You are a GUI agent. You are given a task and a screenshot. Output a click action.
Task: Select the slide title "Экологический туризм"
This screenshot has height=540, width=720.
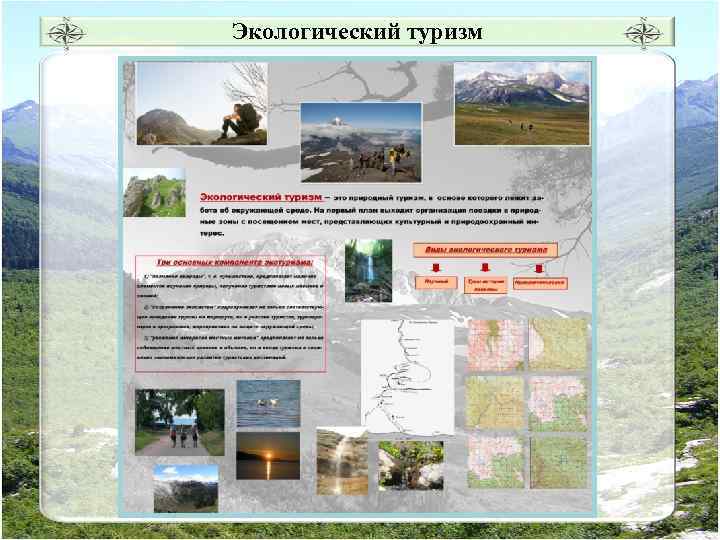pos(357,32)
